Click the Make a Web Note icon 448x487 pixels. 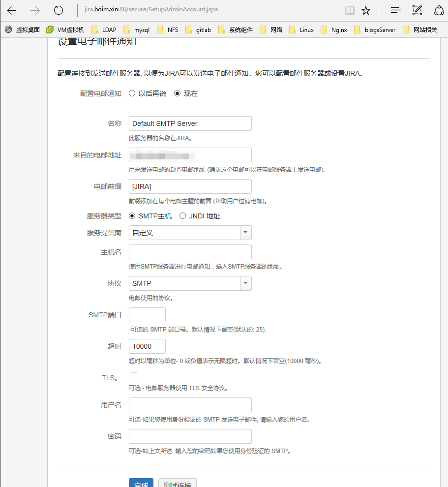coord(417,10)
